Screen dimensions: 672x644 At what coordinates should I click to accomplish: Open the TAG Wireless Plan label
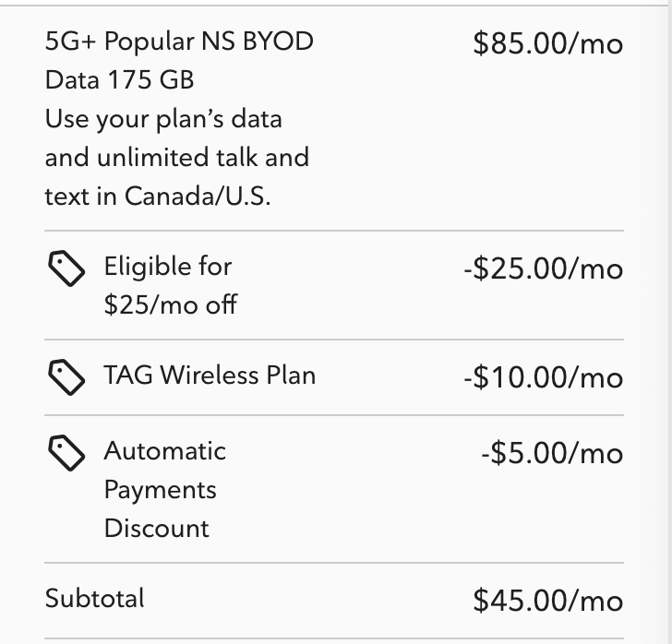pyautogui.click(x=210, y=376)
